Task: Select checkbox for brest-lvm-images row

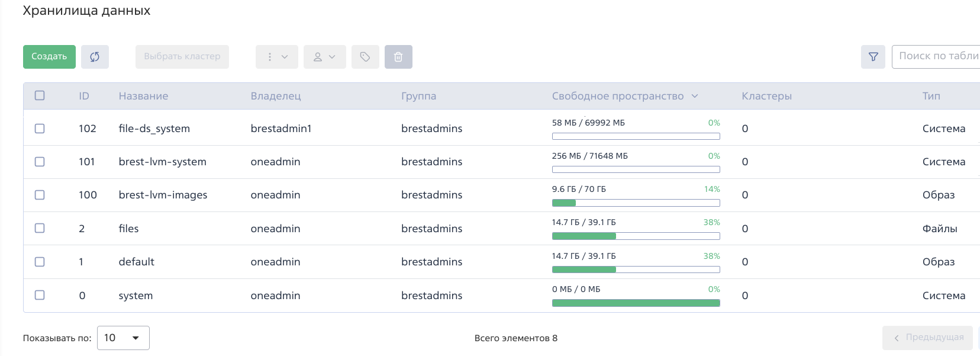Action: click(40, 195)
